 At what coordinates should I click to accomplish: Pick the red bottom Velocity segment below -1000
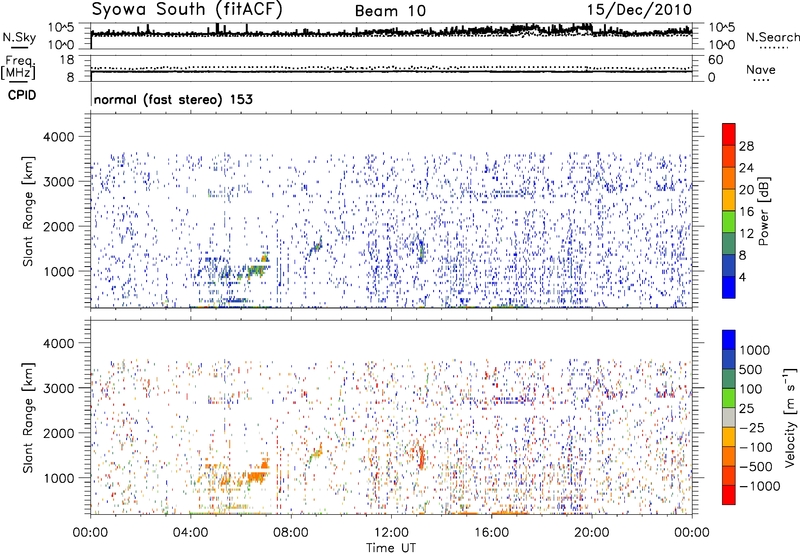(729, 495)
